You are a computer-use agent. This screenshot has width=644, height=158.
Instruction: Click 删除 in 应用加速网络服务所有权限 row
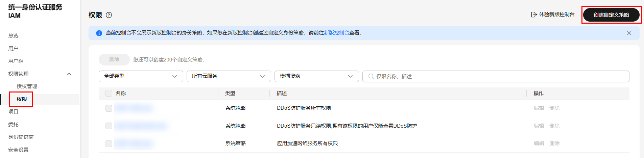click(554, 143)
